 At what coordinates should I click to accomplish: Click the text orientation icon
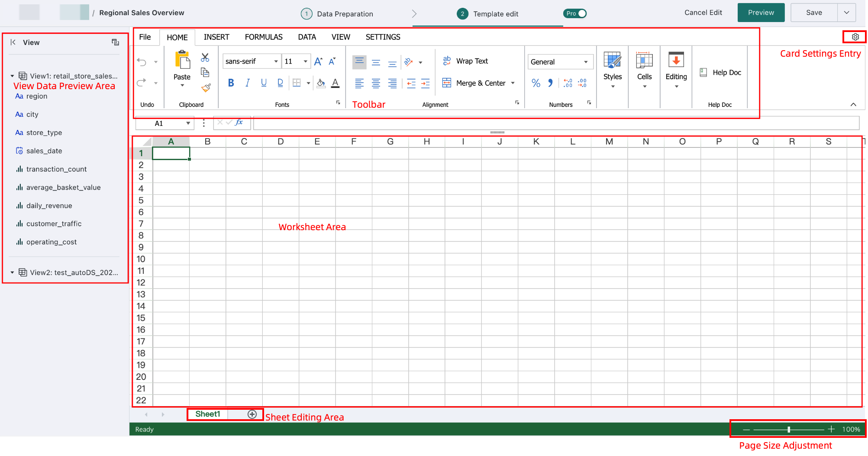(408, 62)
